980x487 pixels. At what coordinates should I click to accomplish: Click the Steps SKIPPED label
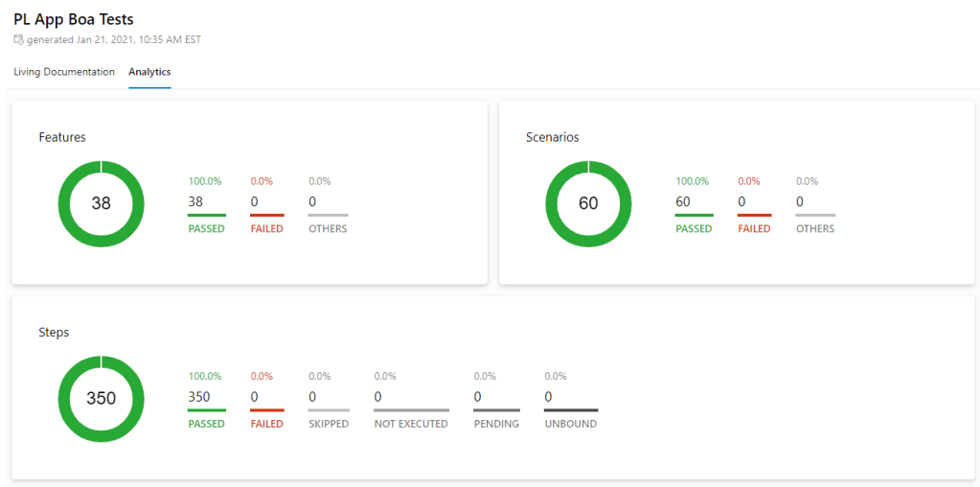pos(329,424)
